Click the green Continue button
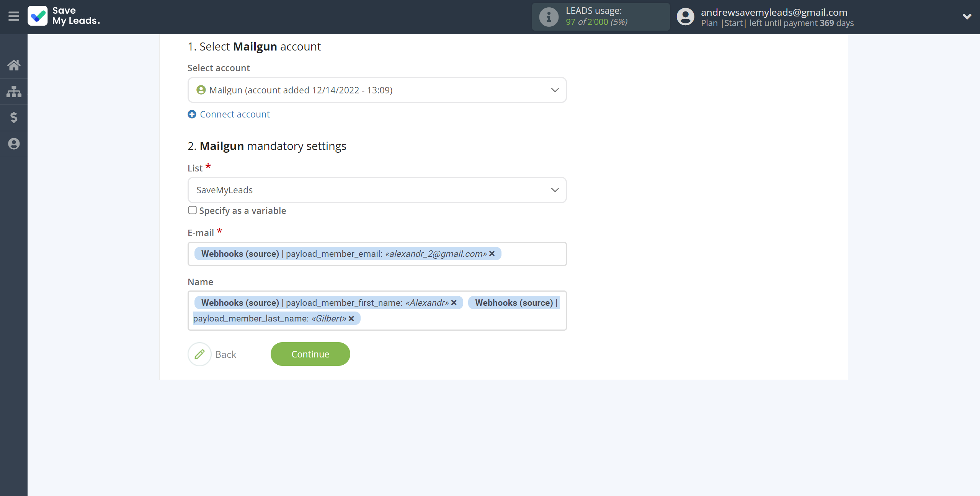This screenshot has height=496, width=980. [x=310, y=354]
